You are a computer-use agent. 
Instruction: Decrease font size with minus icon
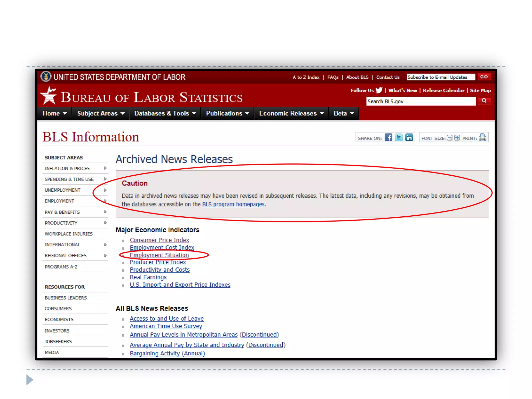450,138
